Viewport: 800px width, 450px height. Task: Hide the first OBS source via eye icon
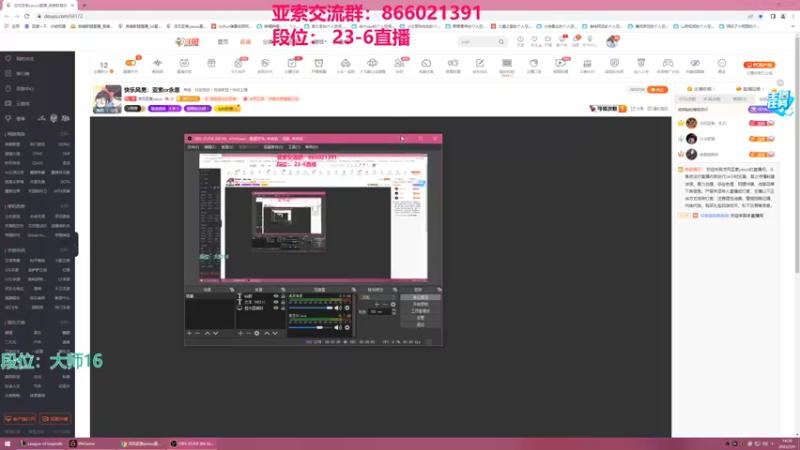coord(276,296)
